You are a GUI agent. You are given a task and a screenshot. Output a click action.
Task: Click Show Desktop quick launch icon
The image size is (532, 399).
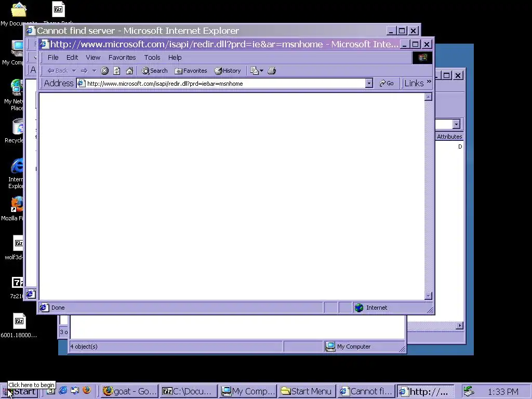tap(51, 391)
